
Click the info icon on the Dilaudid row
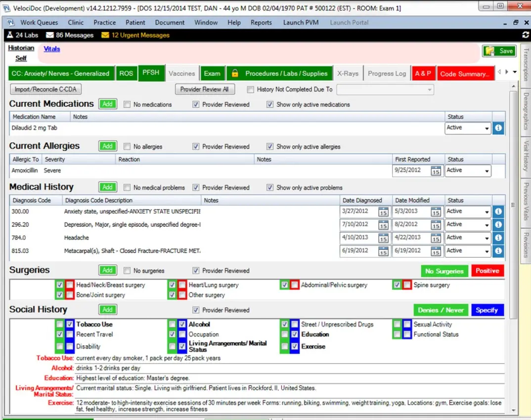click(498, 128)
